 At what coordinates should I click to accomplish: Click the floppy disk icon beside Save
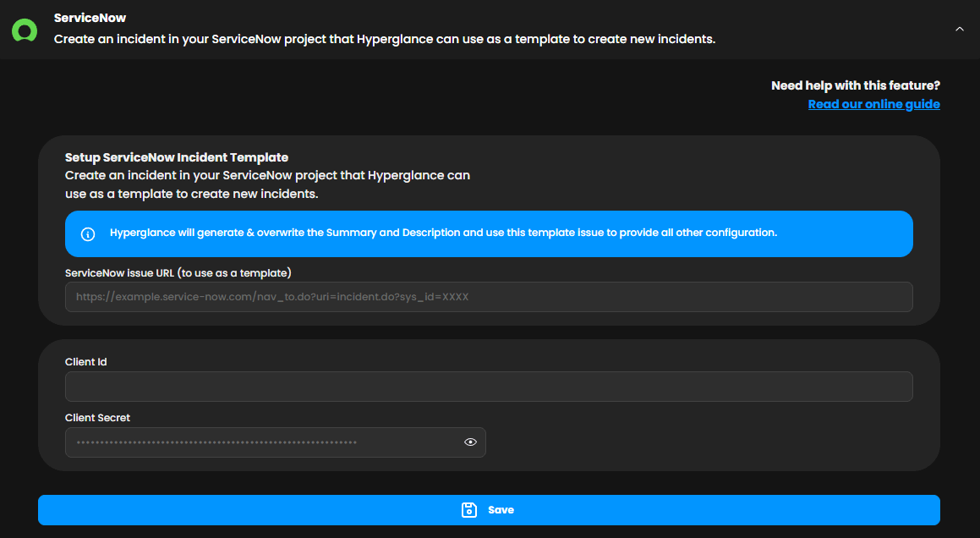click(x=468, y=510)
